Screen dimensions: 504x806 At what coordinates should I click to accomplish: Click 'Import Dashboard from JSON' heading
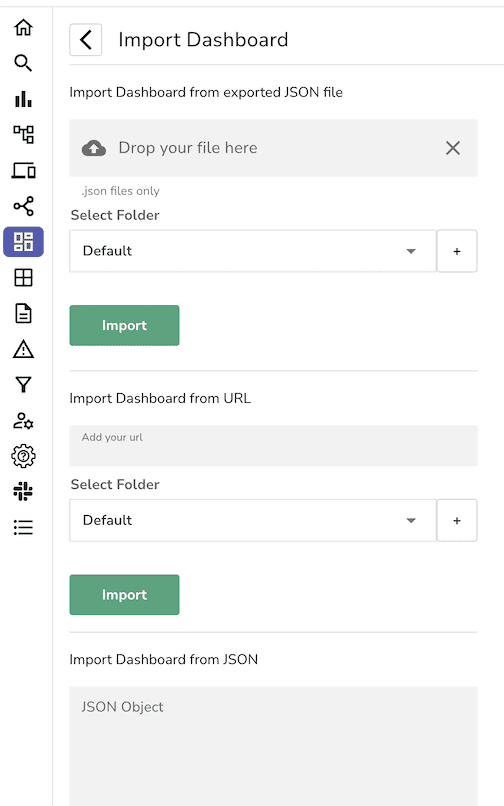pyautogui.click(x=164, y=660)
